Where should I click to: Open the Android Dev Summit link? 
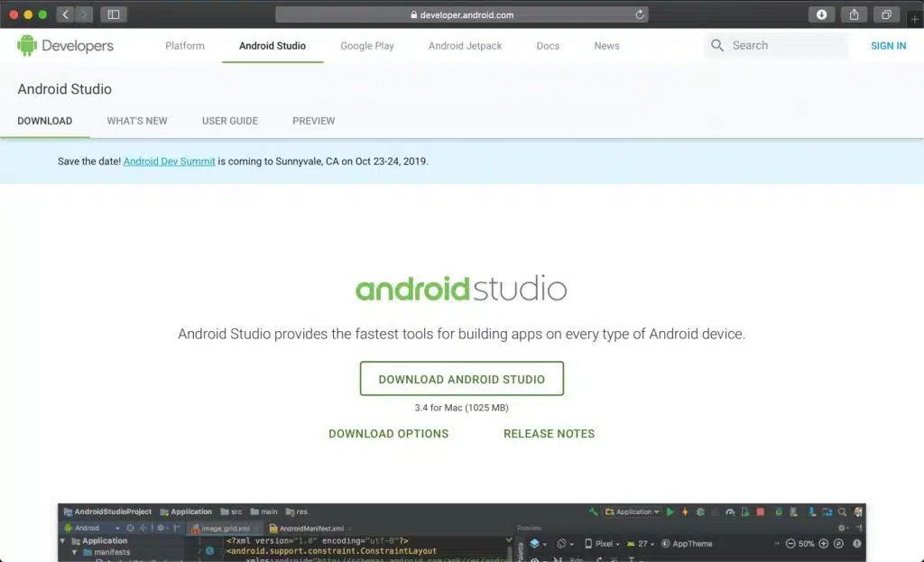(x=169, y=161)
